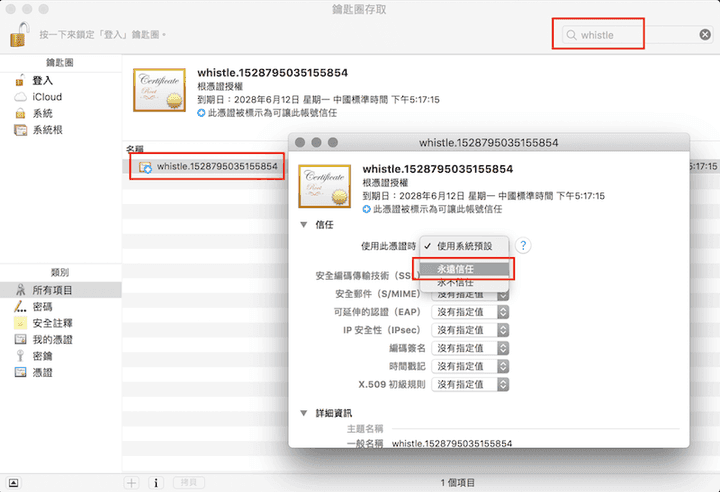Collapse the 信任 section triangle

click(x=304, y=225)
